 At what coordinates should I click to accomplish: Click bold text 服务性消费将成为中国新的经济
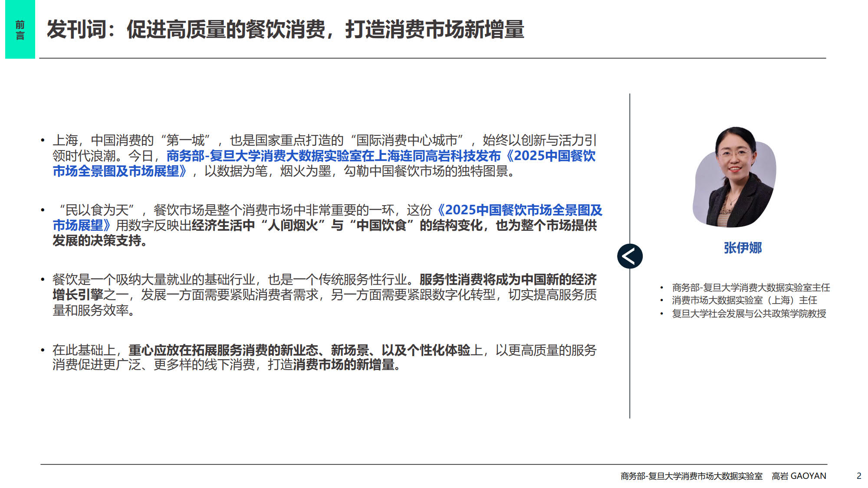508,279
